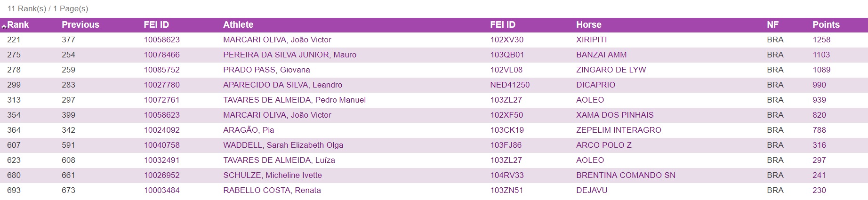Open the BRENTINA COMANDO SN horse link
Screen dimensions: 868x200
626,176
